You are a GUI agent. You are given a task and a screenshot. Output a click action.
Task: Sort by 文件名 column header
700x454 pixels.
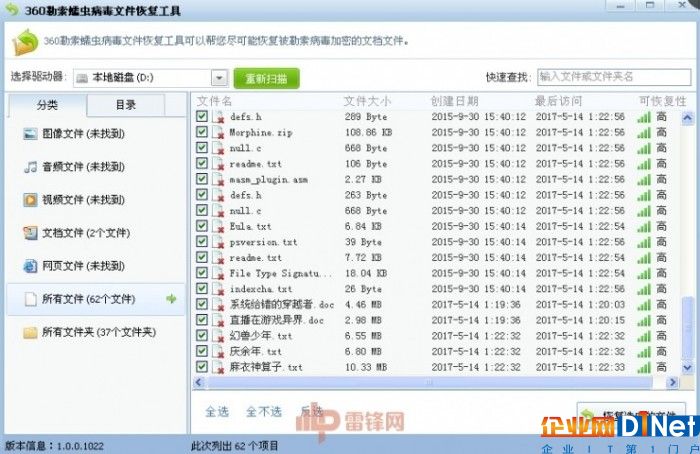(215, 101)
